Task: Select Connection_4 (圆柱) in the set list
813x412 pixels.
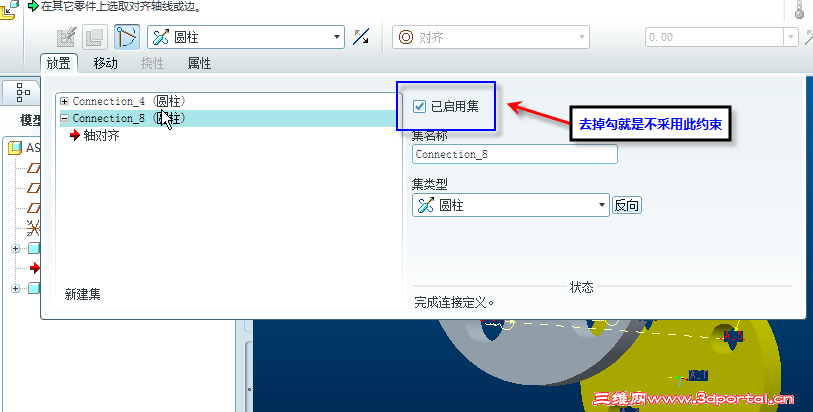Action: (129, 101)
